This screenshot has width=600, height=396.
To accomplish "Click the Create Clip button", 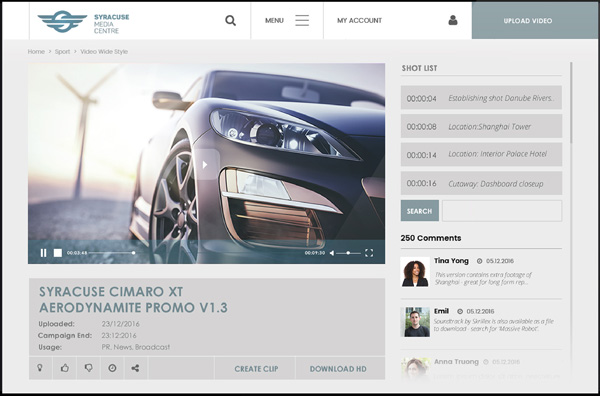I will (x=256, y=369).
